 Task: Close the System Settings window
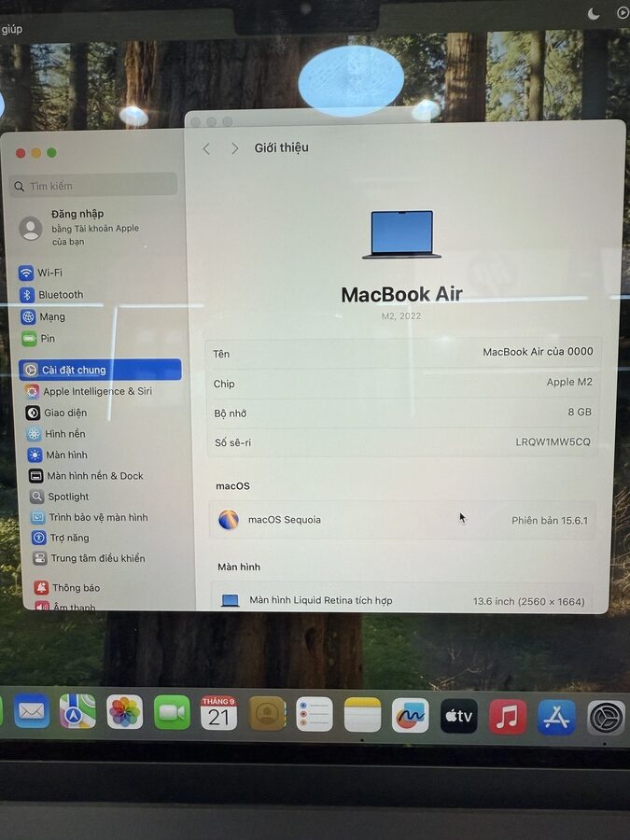21,153
